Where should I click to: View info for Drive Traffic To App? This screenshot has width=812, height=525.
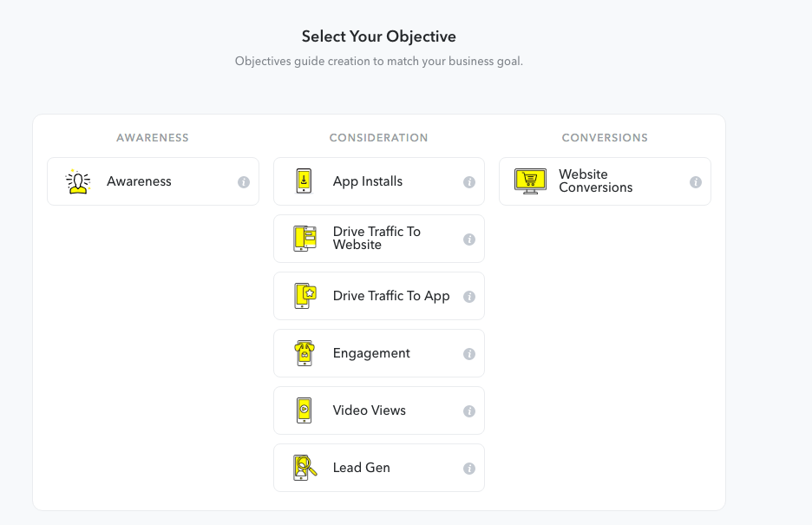click(x=469, y=297)
